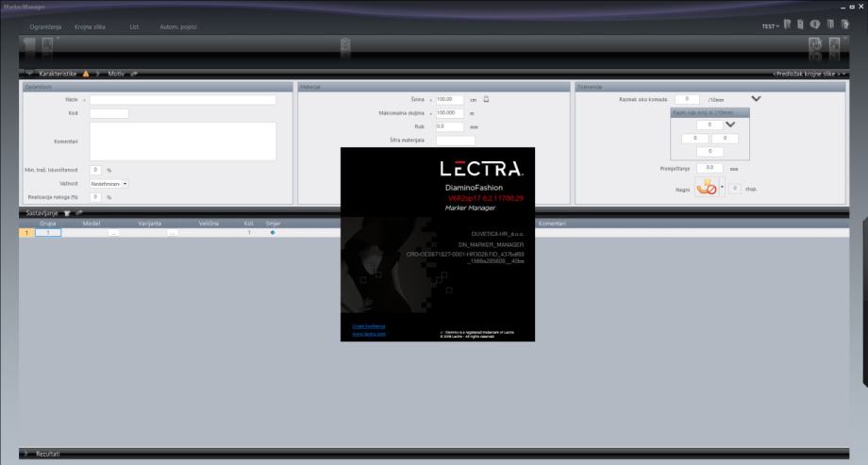Switch to the Motiv tab
This screenshot has width=868, height=465.
coord(116,74)
